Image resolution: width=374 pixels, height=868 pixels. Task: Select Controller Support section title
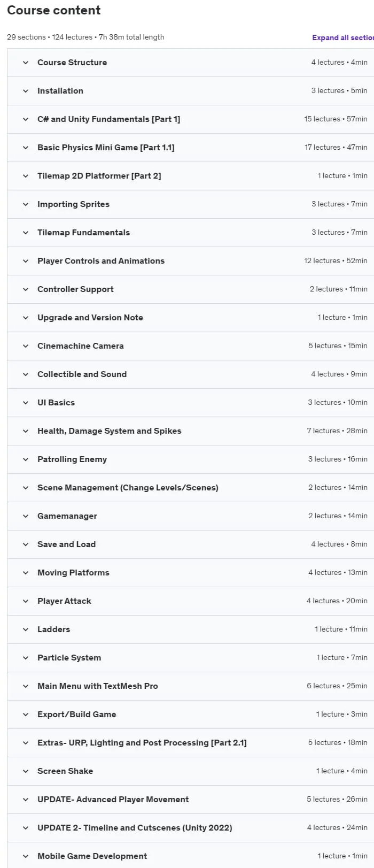75,289
